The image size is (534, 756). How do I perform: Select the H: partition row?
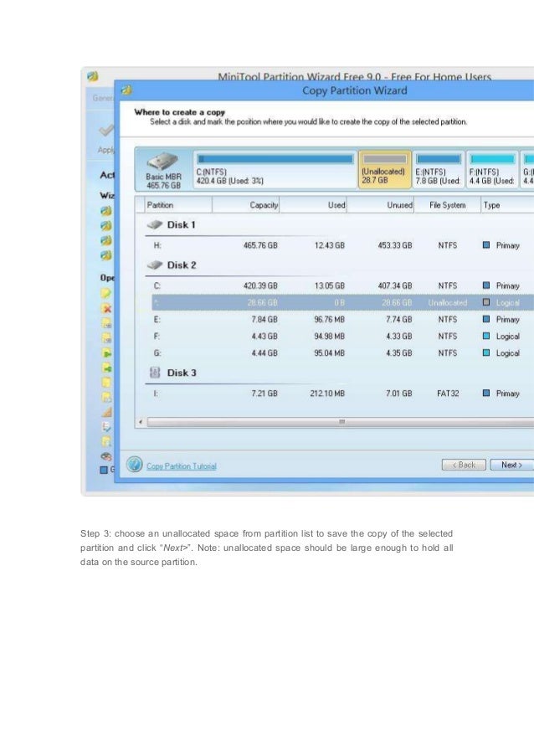click(339, 245)
